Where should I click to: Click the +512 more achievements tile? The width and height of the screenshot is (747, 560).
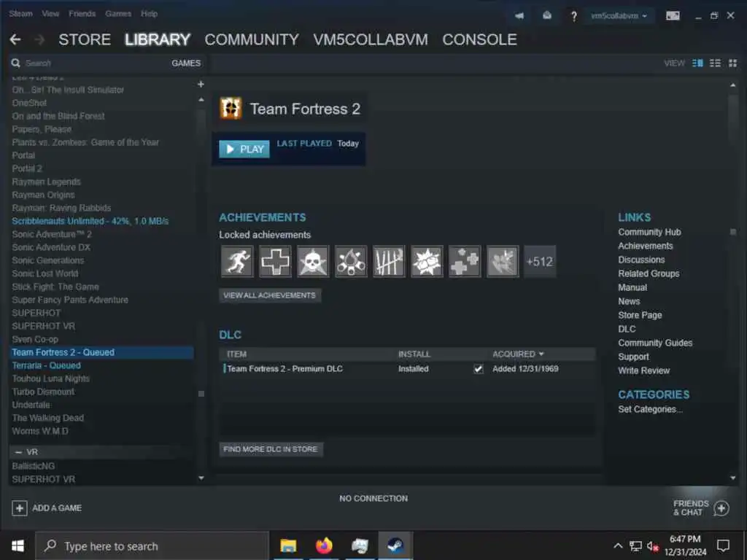540,261
